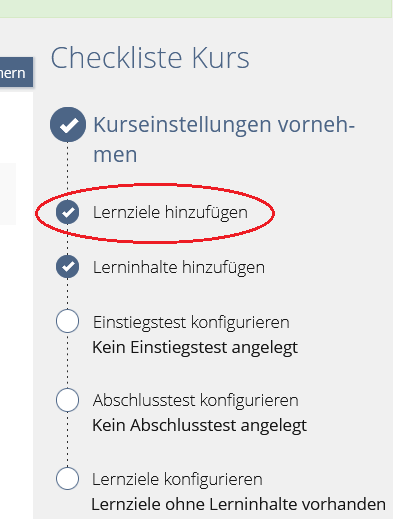393x519 pixels.
Task: Click the green notification bar at top
Action: (196, 9)
